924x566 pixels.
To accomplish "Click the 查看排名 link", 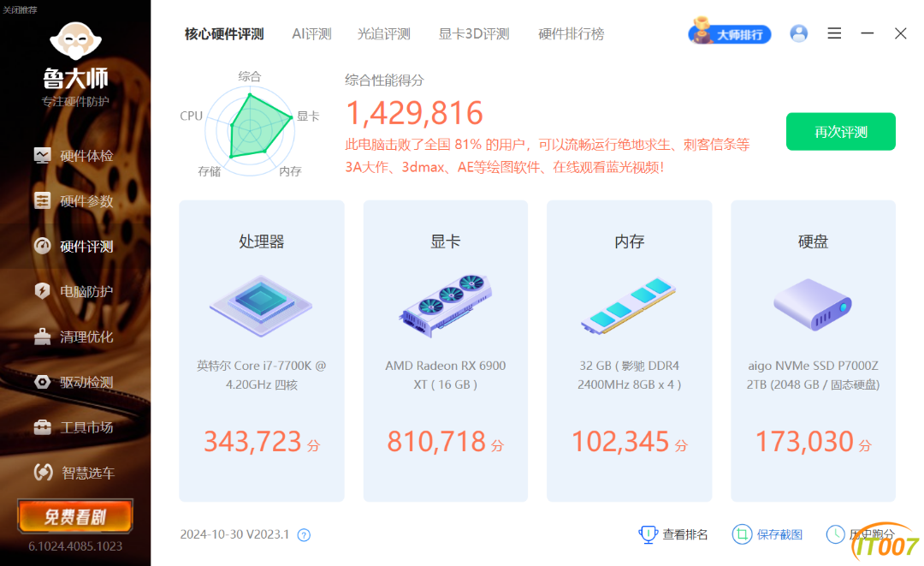I will 673,534.
